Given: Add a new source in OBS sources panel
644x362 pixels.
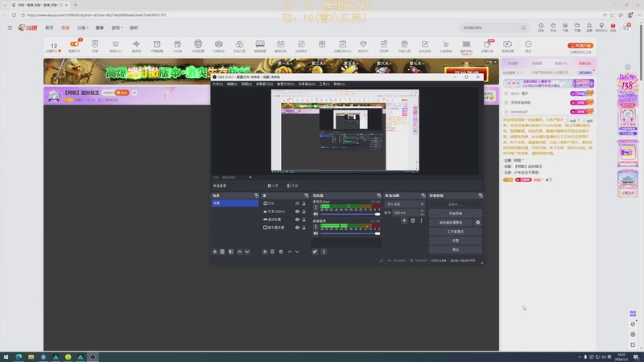Looking at the screenshot, I should coord(265,252).
